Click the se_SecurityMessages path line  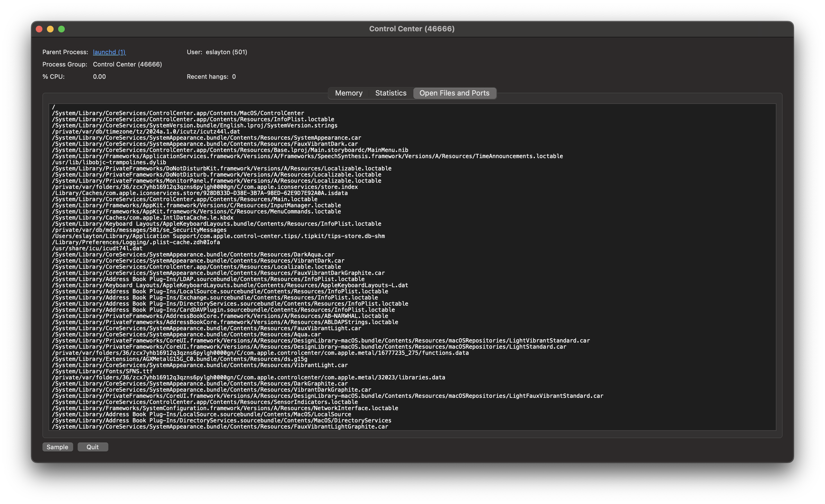139,230
